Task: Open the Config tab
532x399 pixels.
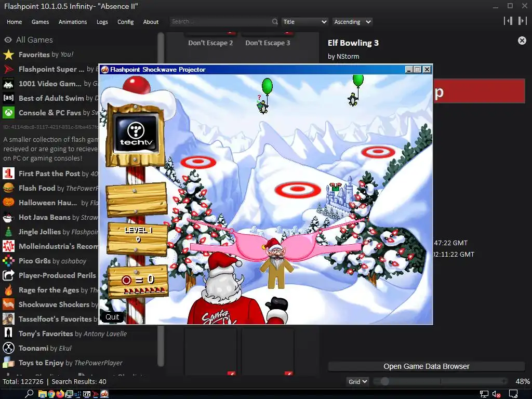Action: coord(126,22)
